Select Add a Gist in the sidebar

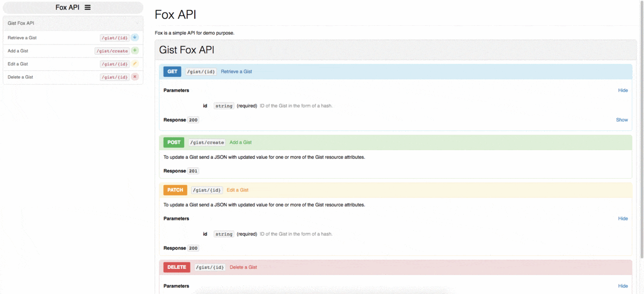(x=18, y=51)
